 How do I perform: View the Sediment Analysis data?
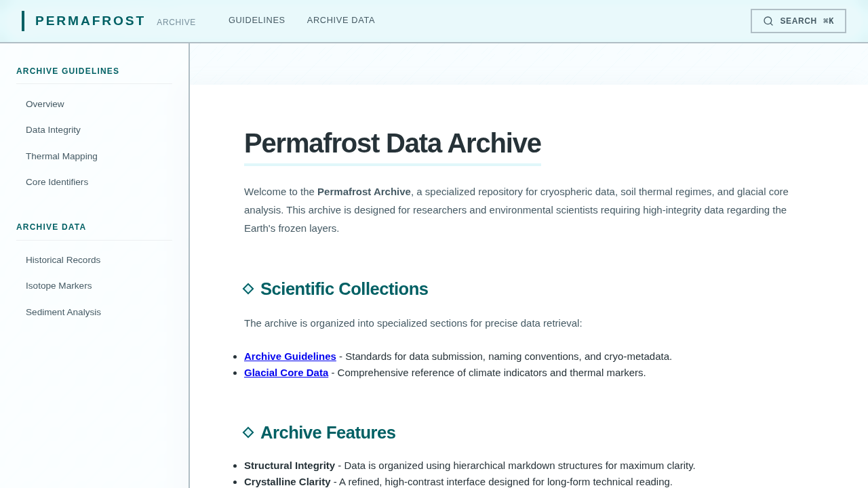click(x=63, y=311)
